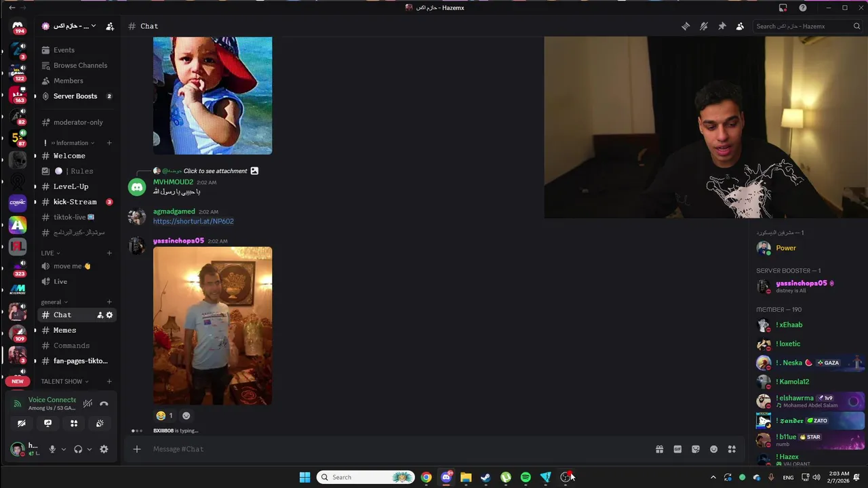868x488 pixels.
Task: Open Direct Messages home icon
Action: point(18,26)
